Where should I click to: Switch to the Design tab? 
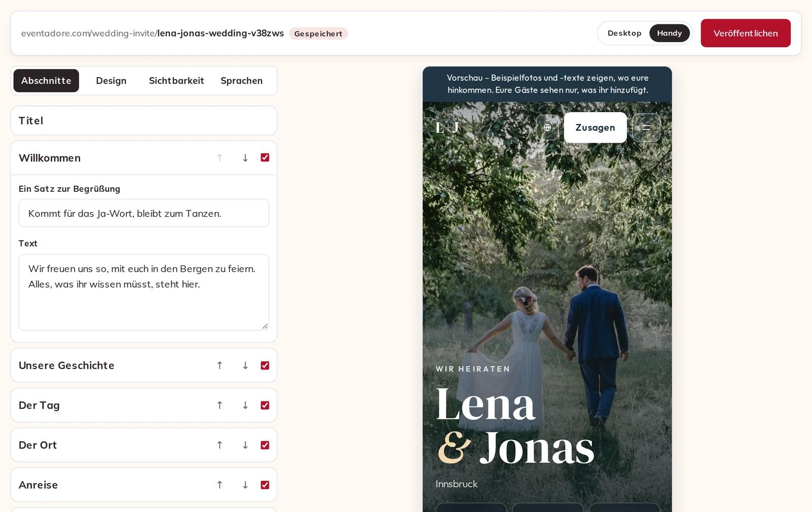[111, 81]
